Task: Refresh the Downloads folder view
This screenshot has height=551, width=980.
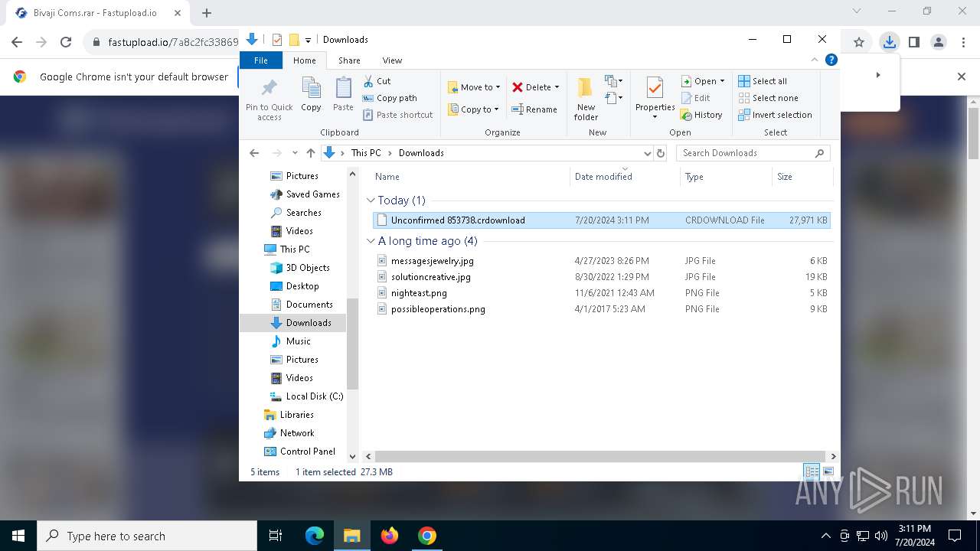Action: (661, 153)
